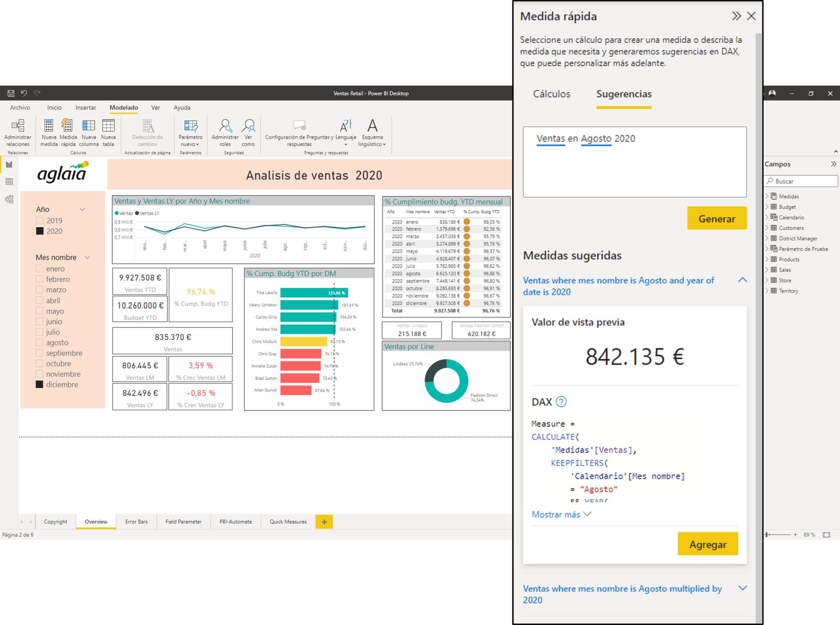Viewport: 840px width, 625px height.
Task: Add a Nueva tabla
Action: 108,133
